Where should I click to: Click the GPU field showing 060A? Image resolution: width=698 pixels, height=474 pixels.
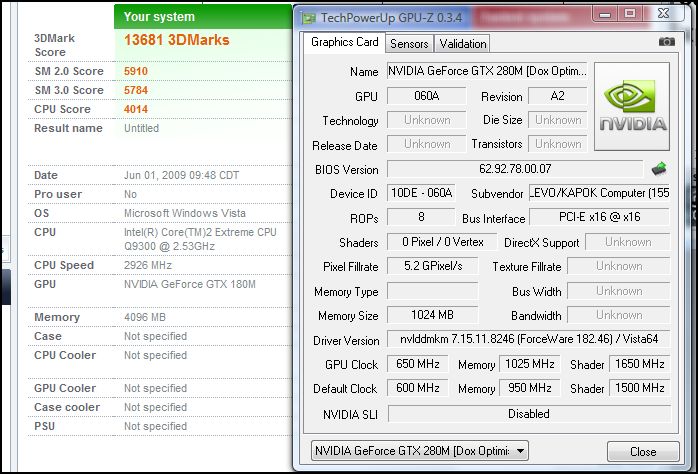(x=426, y=96)
